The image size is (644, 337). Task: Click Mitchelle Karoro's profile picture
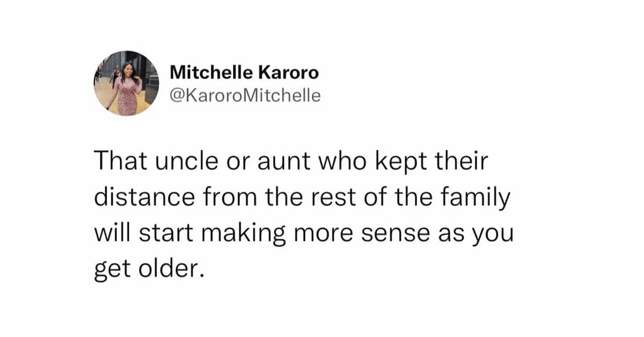(x=127, y=83)
